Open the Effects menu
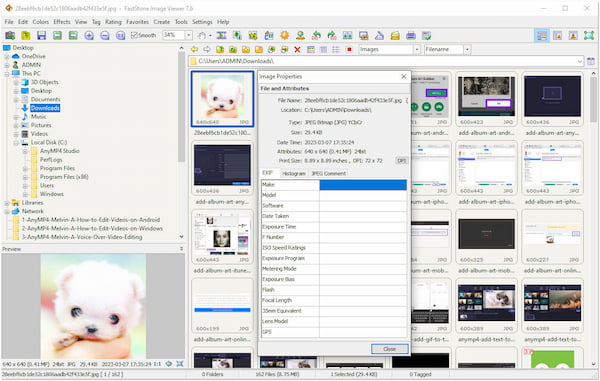Screen dimensions: 600x381 click(x=62, y=22)
